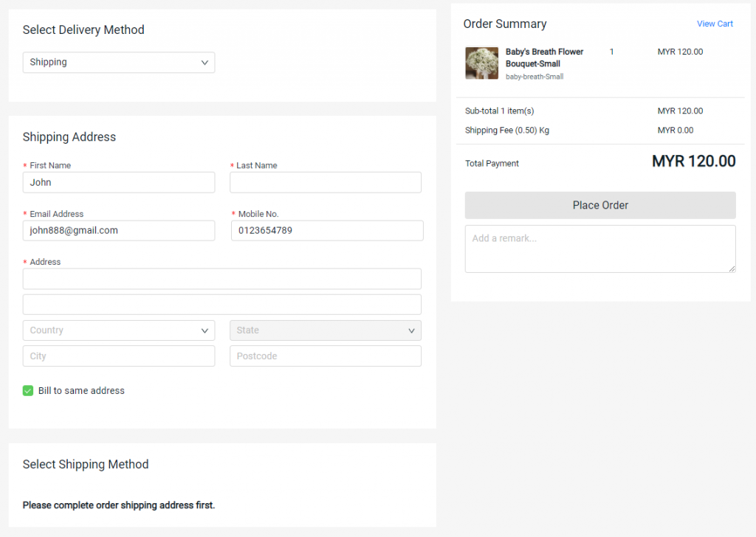
Task: Open the Shipping delivery method dropdown
Action: pyautogui.click(x=119, y=63)
